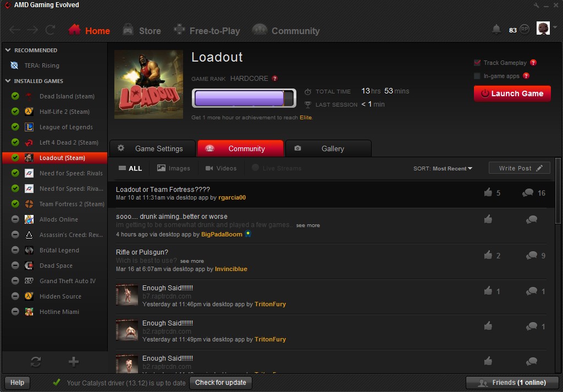Collapse the Recommended section
Image resolution: width=563 pixels, height=392 pixels.
[8, 50]
